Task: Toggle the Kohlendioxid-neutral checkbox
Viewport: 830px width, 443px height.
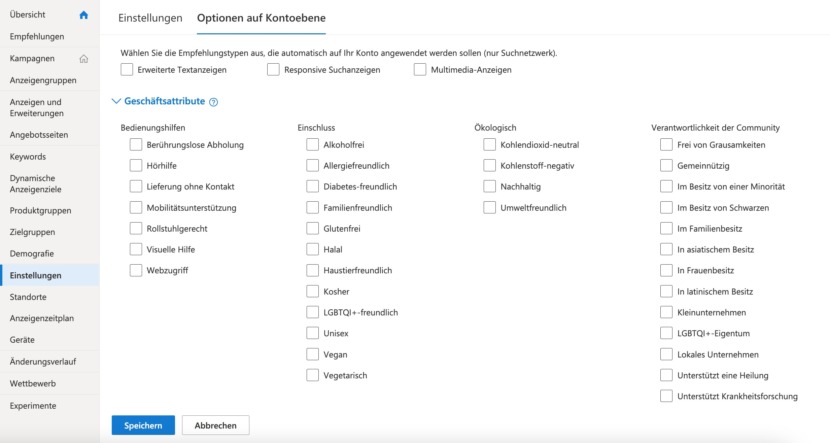Action: pyautogui.click(x=490, y=144)
